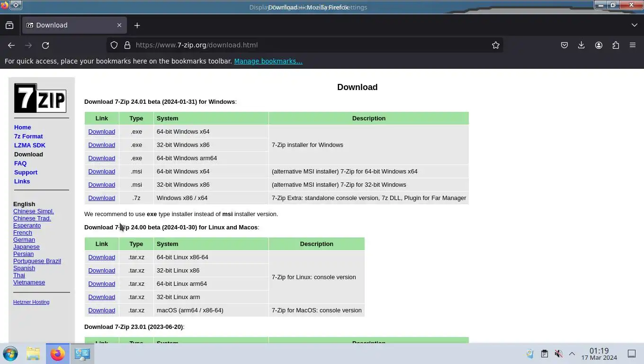The width and height of the screenshot is (644, 364).
Task: Click the '7-Zip installer for Windows' description cell
Action: pos(368,145)
